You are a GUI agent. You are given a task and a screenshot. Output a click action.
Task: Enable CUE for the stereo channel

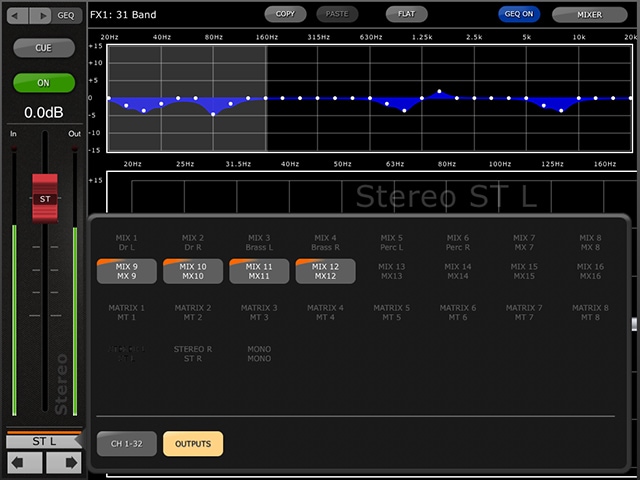[44, 48]
